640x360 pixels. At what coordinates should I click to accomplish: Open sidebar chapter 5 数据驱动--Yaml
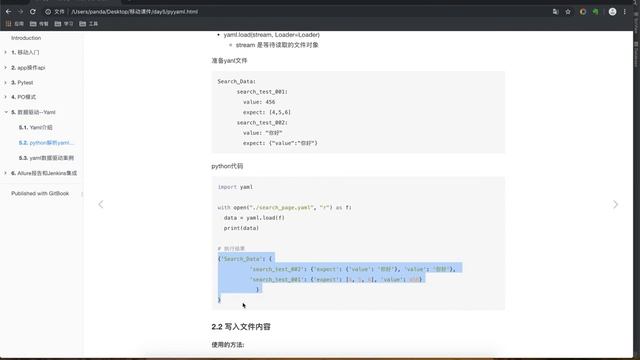coord(33,112)
